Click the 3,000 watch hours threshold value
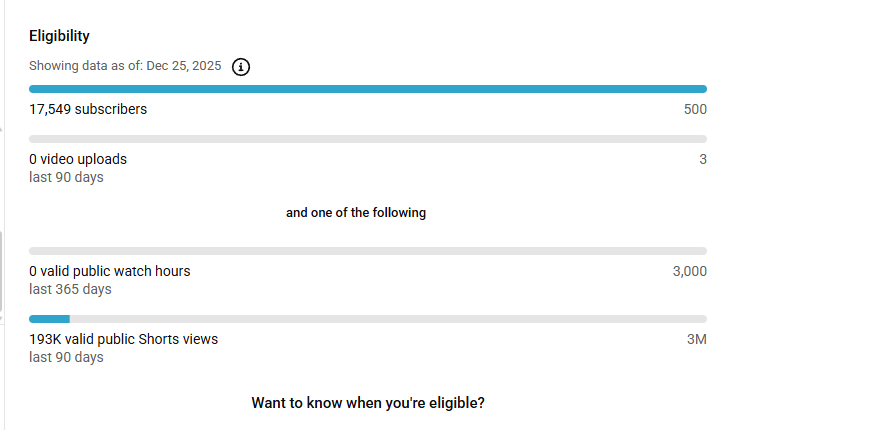Screen dimensions: 887x430 tap(690, 271)
